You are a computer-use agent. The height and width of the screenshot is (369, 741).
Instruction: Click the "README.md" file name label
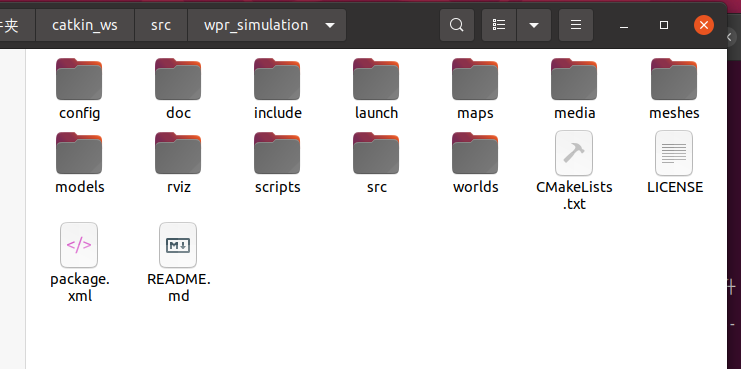pos(179,288)
